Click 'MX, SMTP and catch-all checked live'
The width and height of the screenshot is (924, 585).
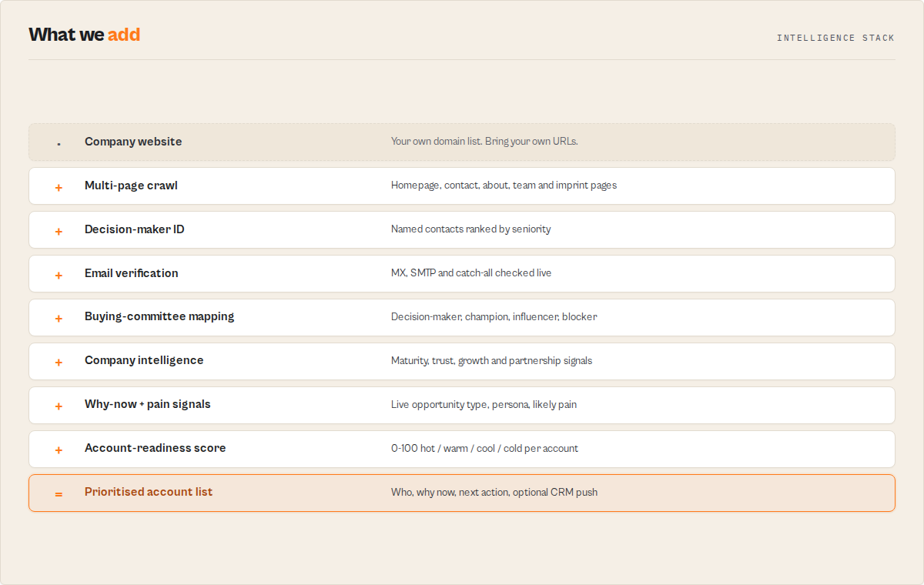471,273
